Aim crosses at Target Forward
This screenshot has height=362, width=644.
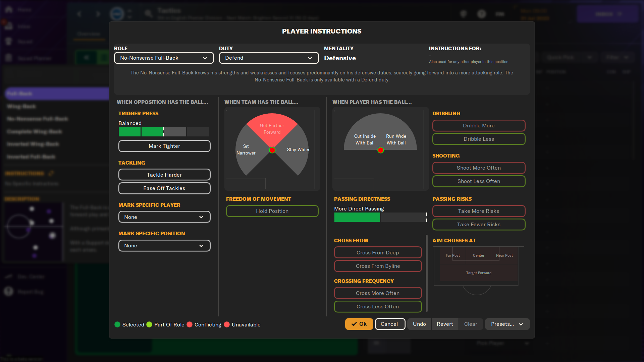[479, 273]
